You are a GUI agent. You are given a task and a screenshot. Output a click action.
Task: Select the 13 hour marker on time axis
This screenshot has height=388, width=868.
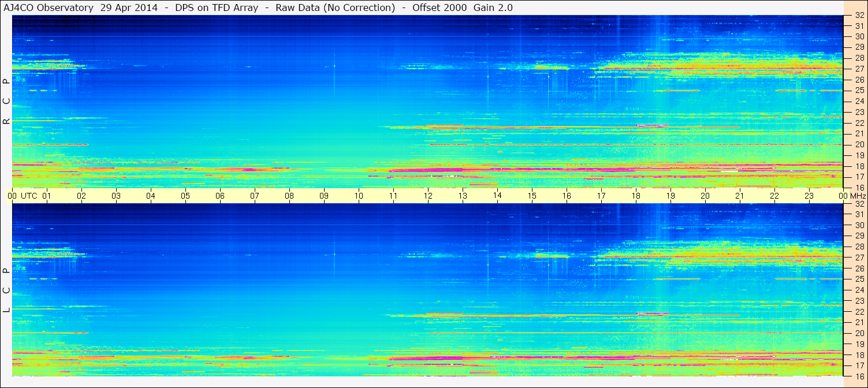pyautogui.click(x=463, y=196)
